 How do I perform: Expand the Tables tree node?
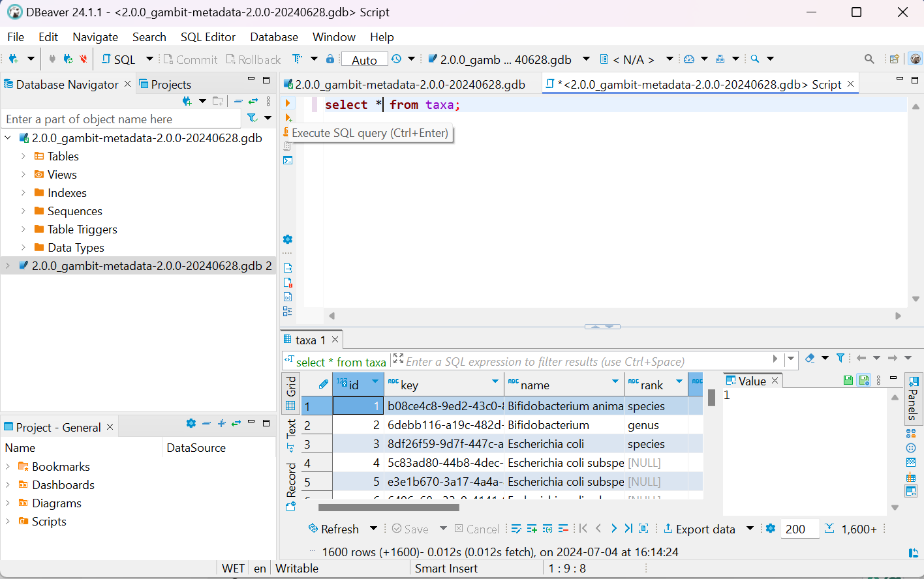pyautogui.click(x=23, y=156)
